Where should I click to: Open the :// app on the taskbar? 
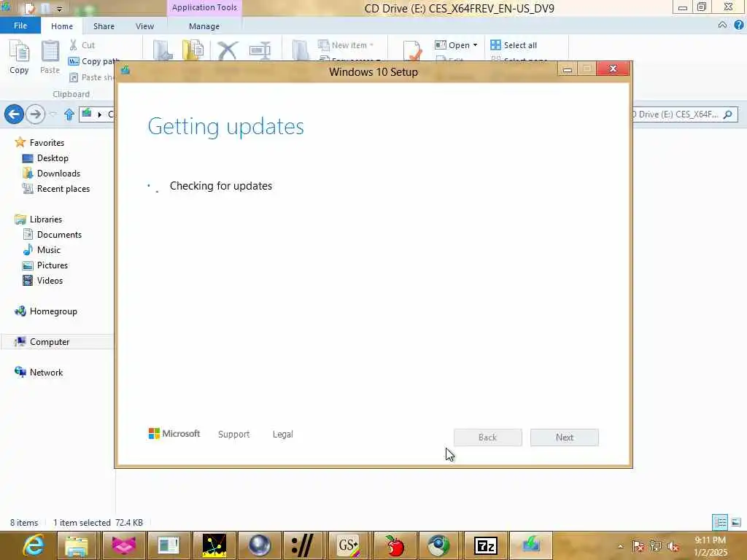[303, 545]
